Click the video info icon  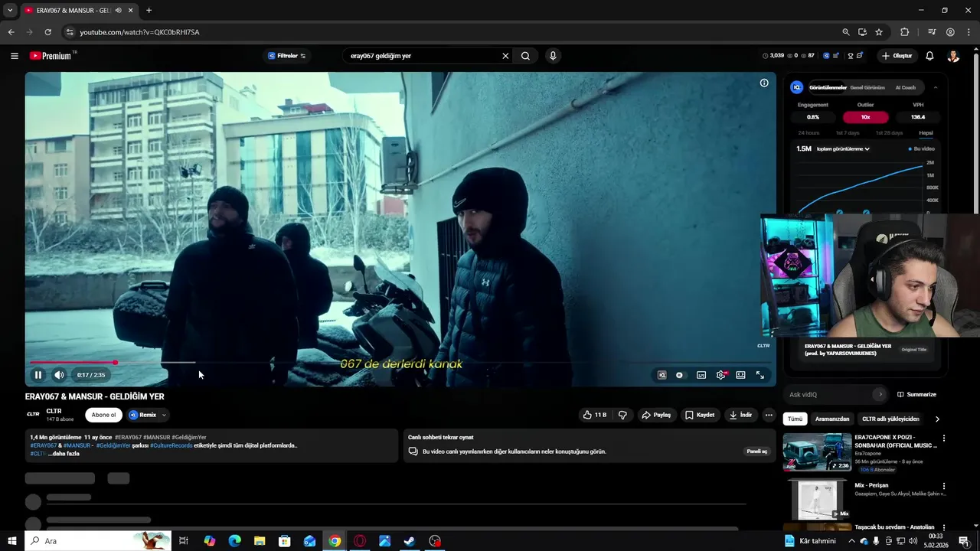coord(764,83)
